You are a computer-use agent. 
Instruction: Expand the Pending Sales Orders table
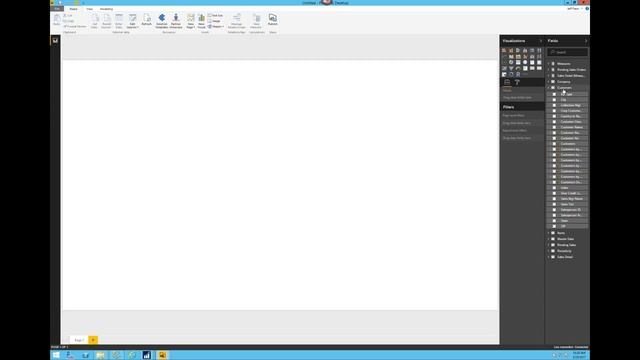549,70
